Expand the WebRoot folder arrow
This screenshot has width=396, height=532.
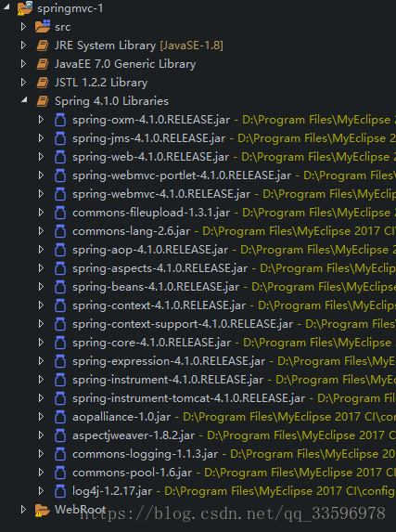(x=23, y=510)
